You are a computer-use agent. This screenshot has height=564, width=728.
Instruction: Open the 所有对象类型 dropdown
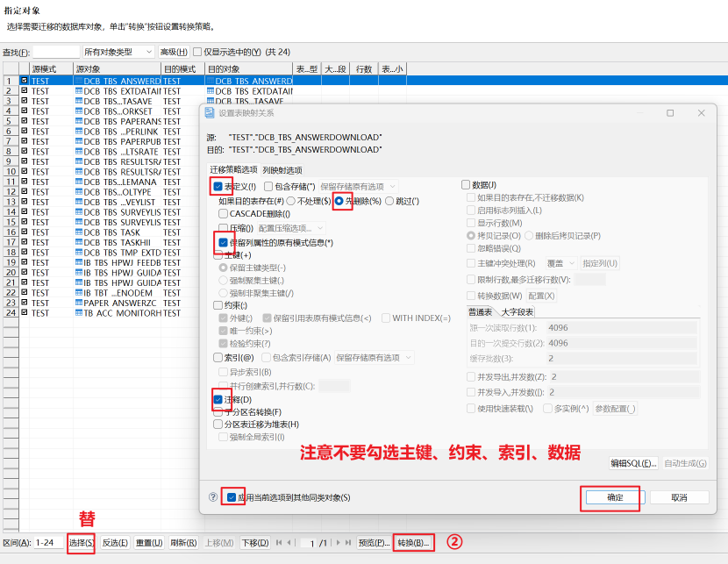pos(118,52)
